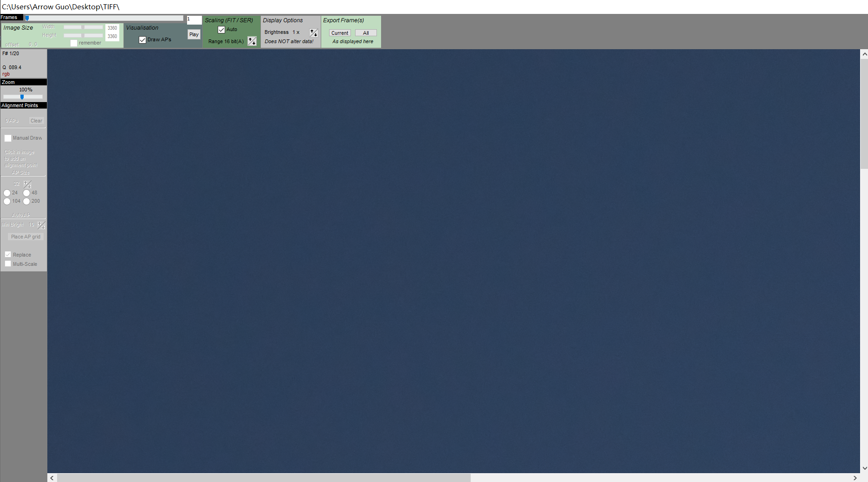
Task: Uncheck the Auto scaling checkbox
Action: point(221,30)
